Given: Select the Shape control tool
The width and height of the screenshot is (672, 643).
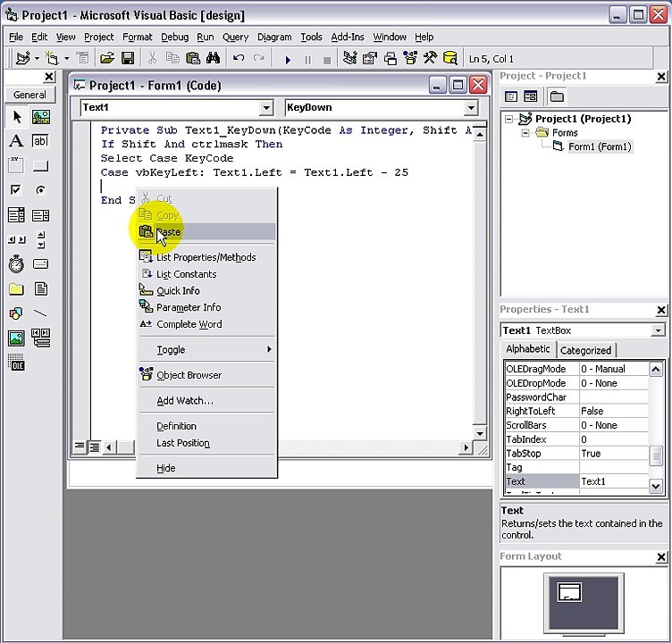Looking at the screenshot, I should 16,313.
